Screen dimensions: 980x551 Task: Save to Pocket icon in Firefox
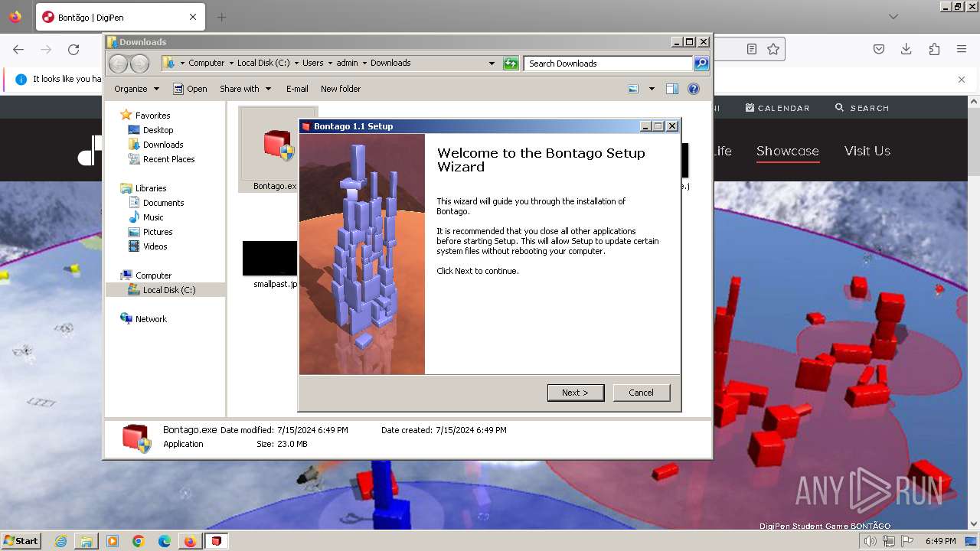[879, 49]
